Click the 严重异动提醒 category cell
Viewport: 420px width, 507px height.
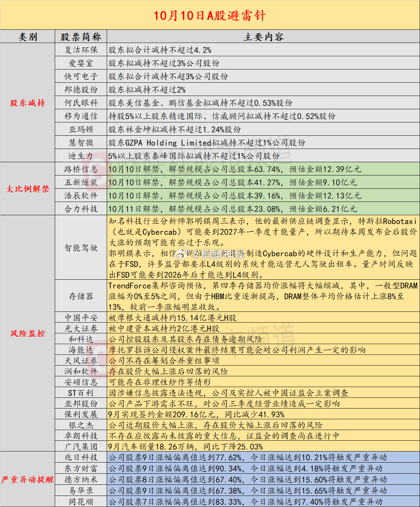tap(28, 479)
